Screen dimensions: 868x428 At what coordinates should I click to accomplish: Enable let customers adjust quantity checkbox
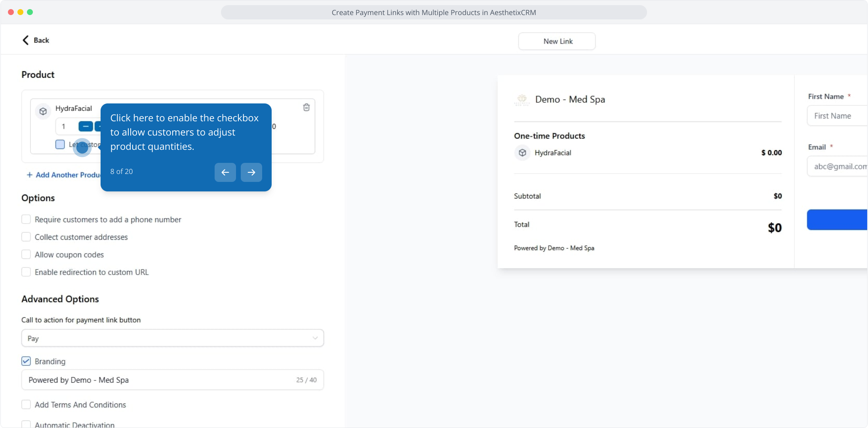click(x=60, y=144)
